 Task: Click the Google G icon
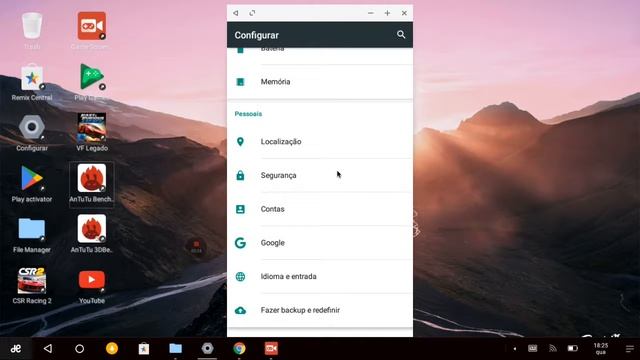click(x=240, y=243)
